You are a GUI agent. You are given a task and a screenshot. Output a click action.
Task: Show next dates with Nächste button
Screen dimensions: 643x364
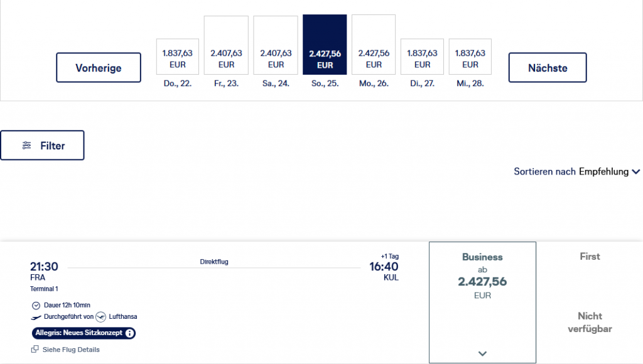[548, 68]
